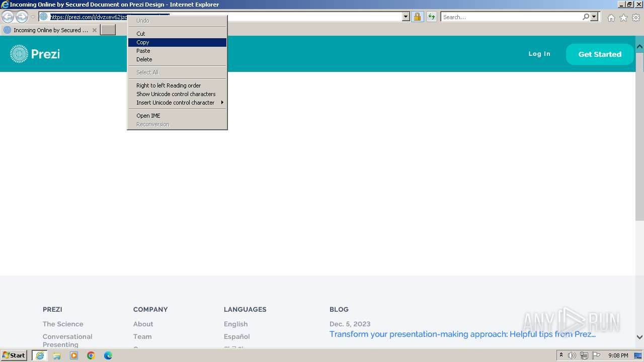Select Open IME menu entry

pos(177,116)
